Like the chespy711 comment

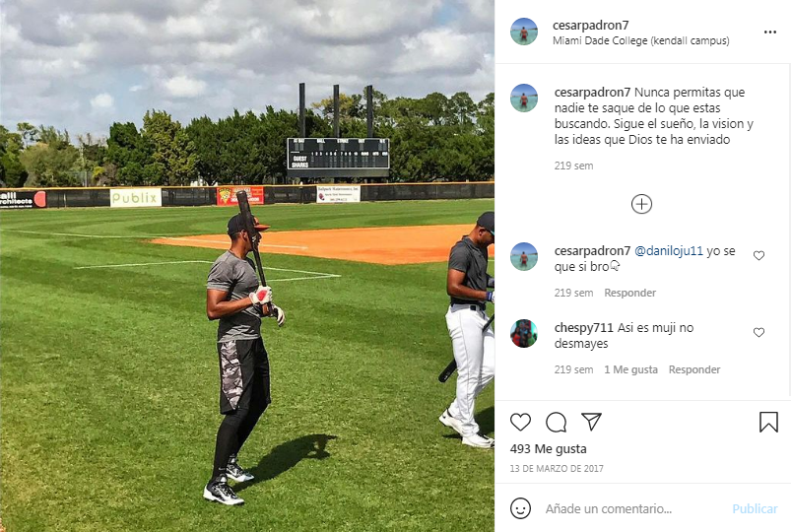[758, 332]
